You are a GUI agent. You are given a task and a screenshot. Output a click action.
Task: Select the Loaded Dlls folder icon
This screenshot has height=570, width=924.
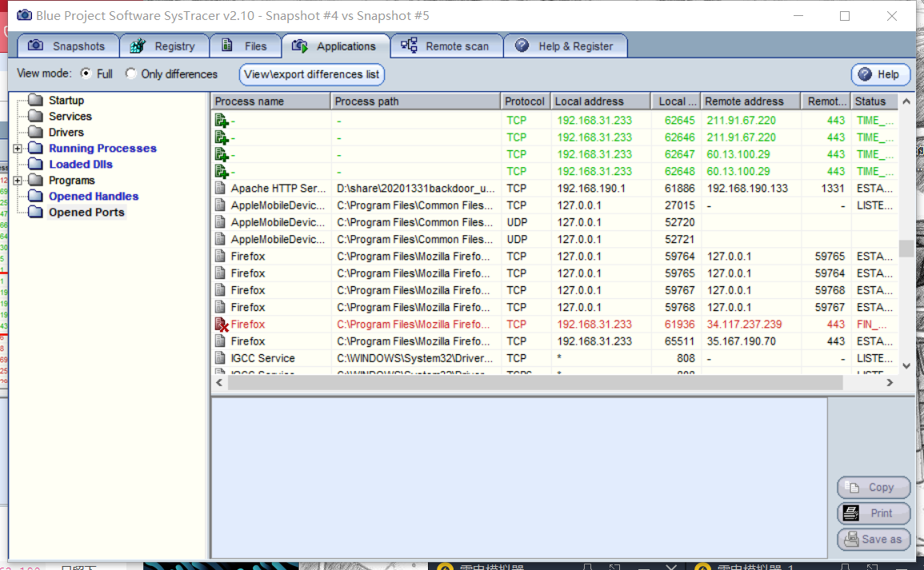(35, 164)
